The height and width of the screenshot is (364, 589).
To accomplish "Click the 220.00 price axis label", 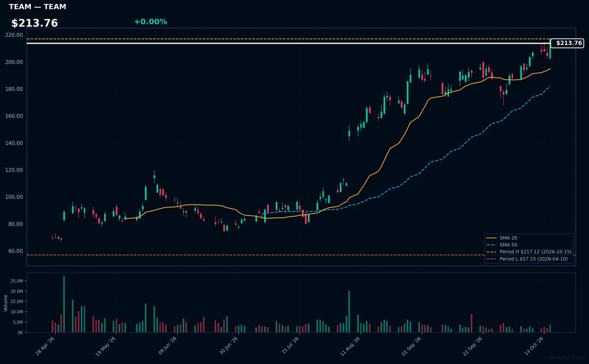I will pyautogui.click(x=14, y=35).
